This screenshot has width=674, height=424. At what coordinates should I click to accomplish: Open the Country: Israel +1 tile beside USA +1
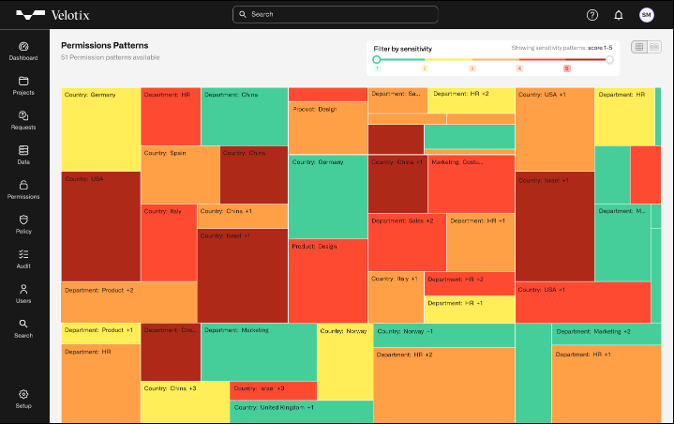tap(555, 227)
